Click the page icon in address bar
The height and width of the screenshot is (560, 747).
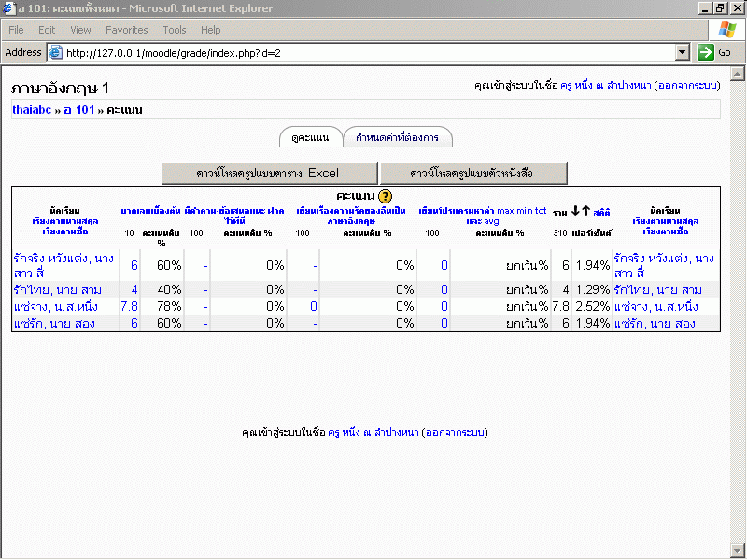[x=55, y=53]
